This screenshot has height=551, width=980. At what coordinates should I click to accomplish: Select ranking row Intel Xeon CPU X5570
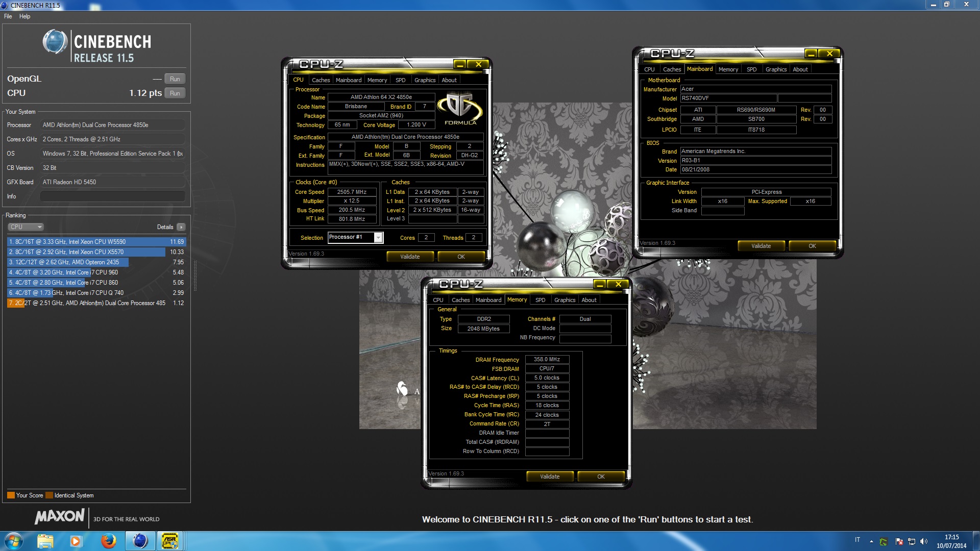click(x=96, y=252)
